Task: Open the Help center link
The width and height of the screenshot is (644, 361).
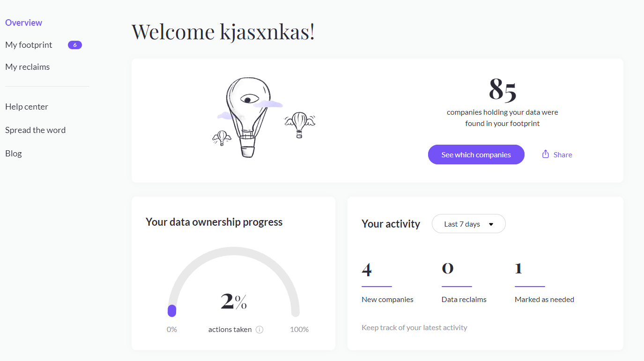Action: pyautogui.click(x=27, y=107)
